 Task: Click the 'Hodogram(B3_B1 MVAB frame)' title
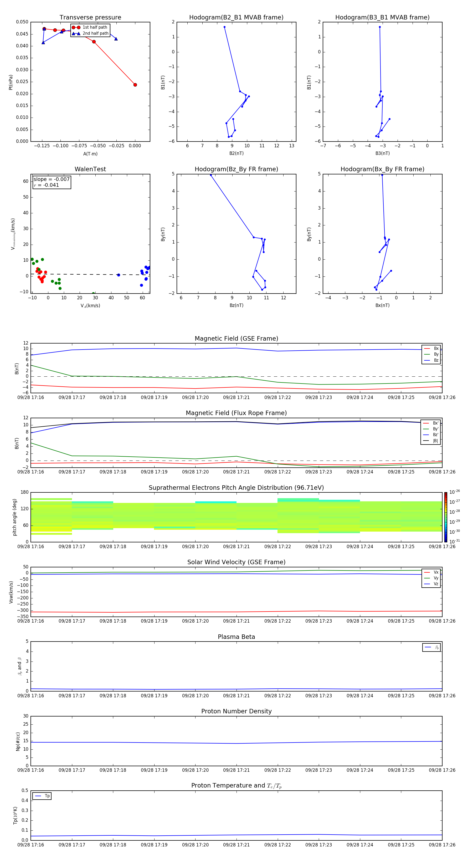pos(382,17)
